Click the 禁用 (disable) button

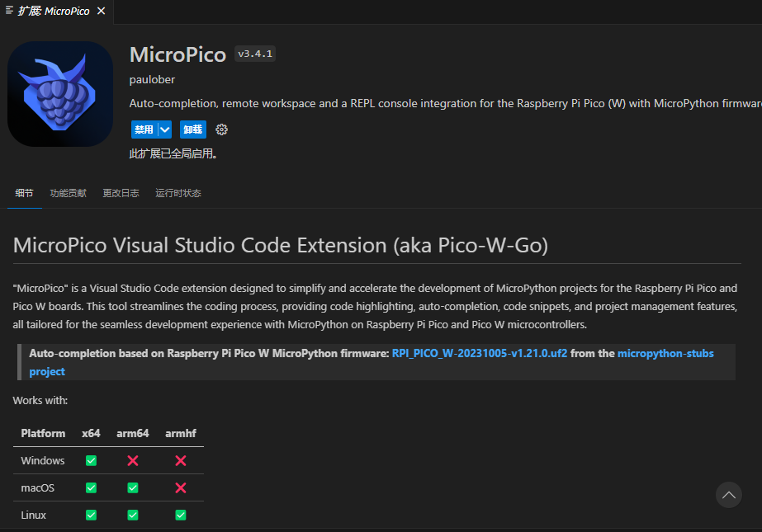[x=144, y=129]
